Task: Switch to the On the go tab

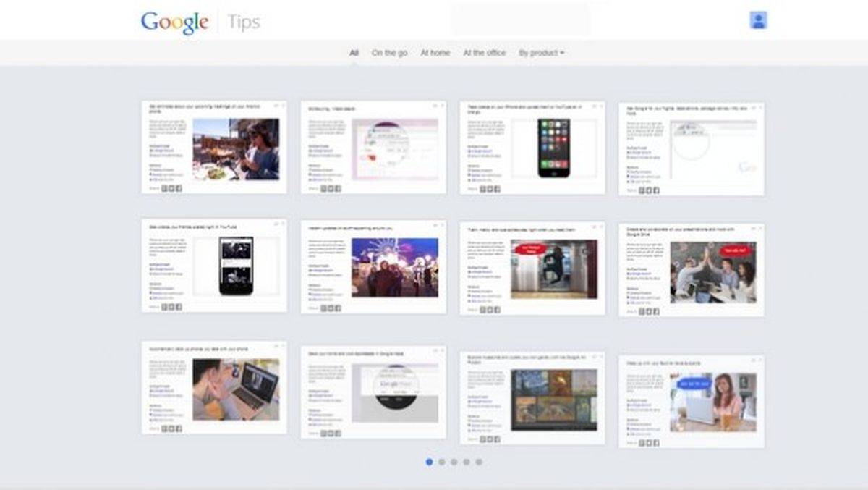Action: pos(389,53)
